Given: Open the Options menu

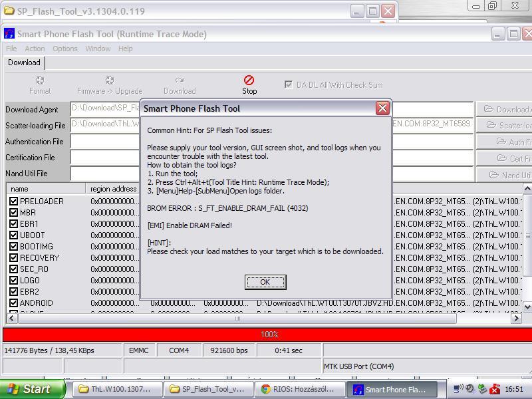Looking at the screenshot, I should click(65, 49).
